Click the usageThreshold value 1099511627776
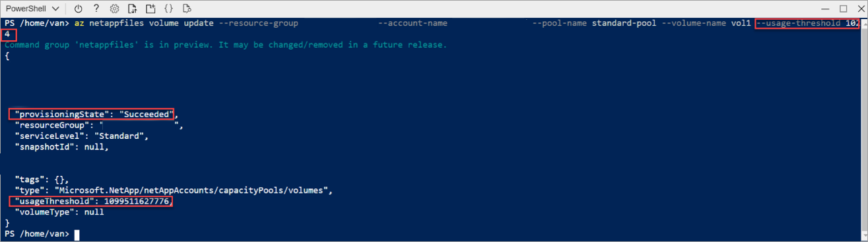 (x=137, y=201)
